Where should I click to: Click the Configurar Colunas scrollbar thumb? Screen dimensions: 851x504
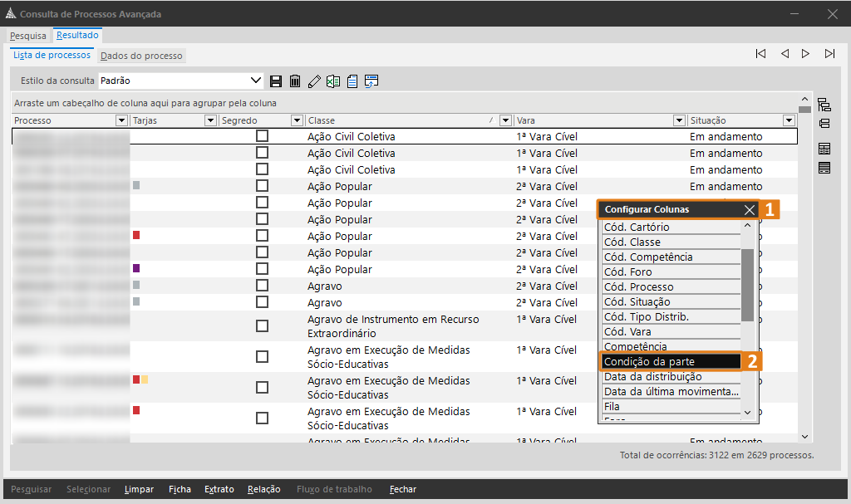point(747,285)
